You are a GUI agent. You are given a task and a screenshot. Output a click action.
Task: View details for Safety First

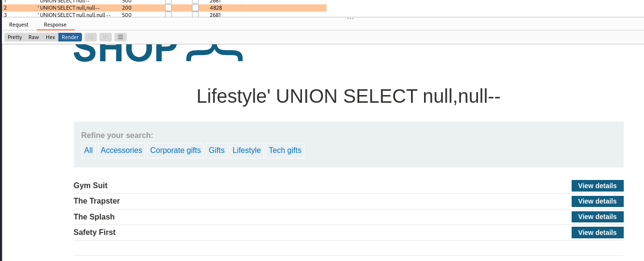(x=597, y=233)
